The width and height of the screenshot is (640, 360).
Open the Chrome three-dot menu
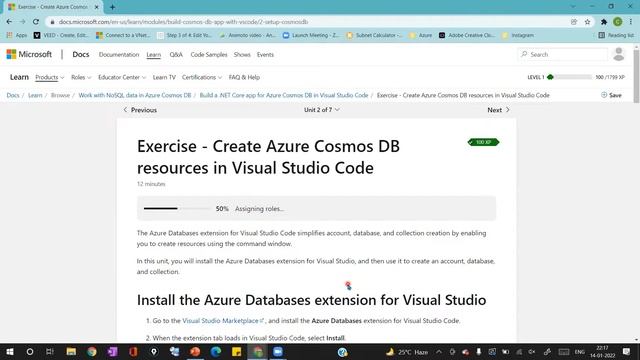(631, 22)
